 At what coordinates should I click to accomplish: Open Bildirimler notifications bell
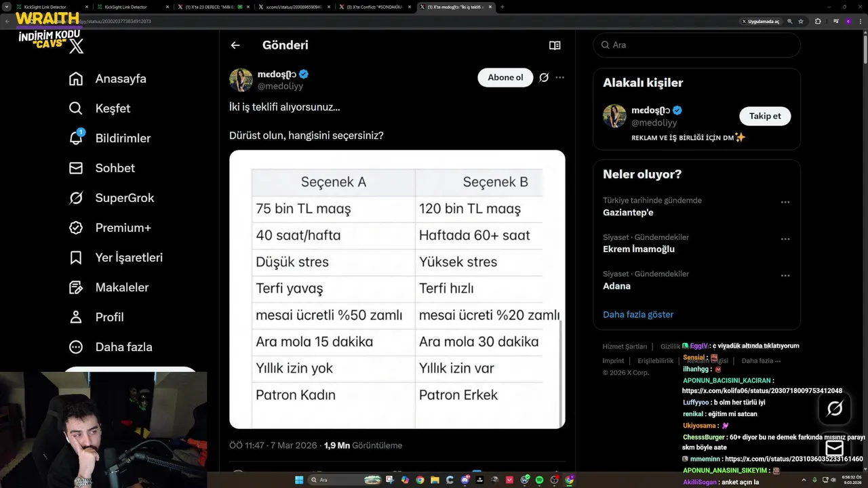click(76, 138)
